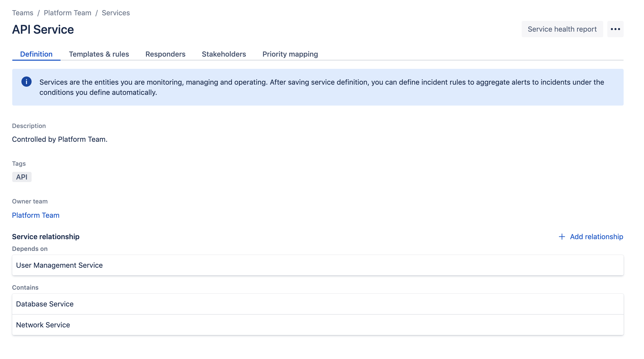The width and height of the screenshot is (644, 359).
Task: Select the Priority mapping tab
Action: pos(290,54)
